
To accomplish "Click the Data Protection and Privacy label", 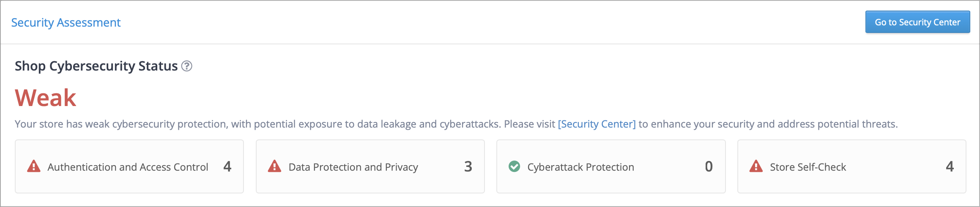I will pos(353,167).
